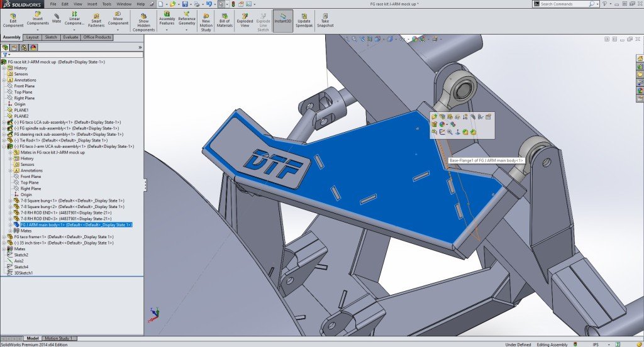
Task: Select Axis2 in the tree
Action: [x=19, y=261]
